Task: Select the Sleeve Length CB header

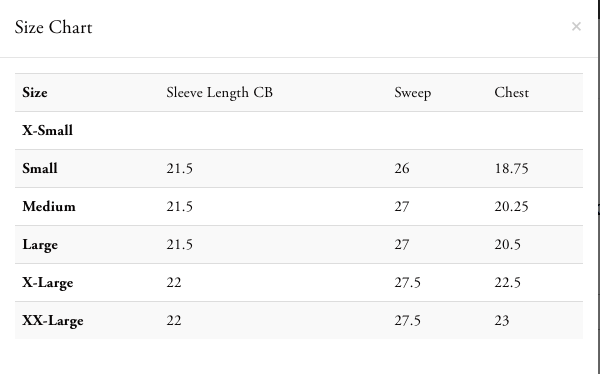Action: coord(219,93)
